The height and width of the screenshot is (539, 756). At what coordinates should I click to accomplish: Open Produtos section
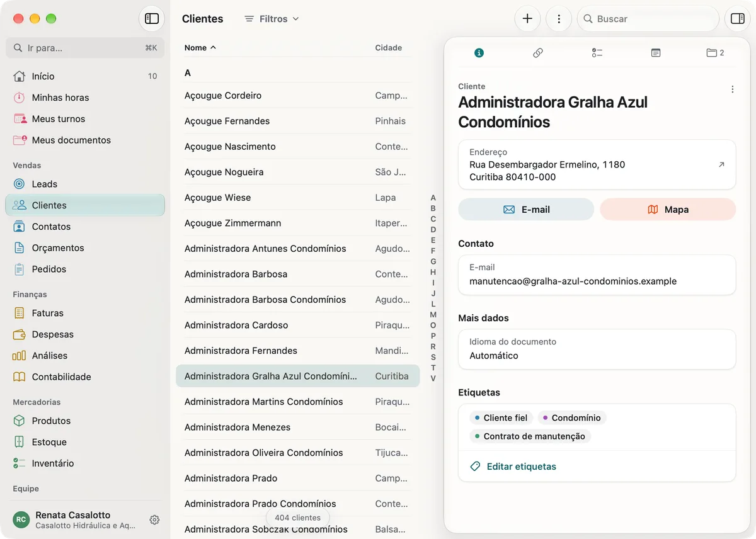(85, 421)
